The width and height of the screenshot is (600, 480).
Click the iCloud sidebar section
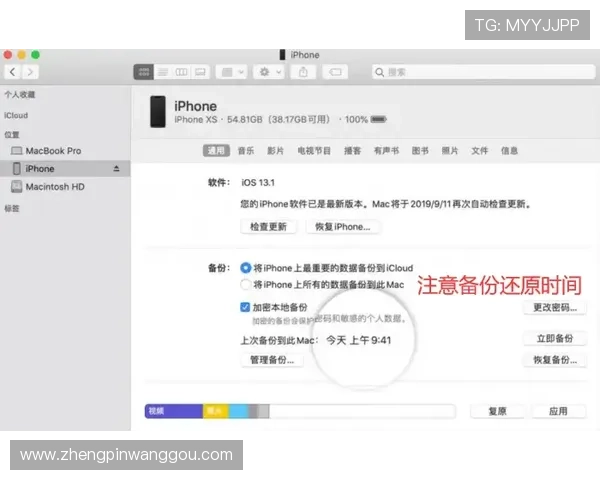(16, 116)
